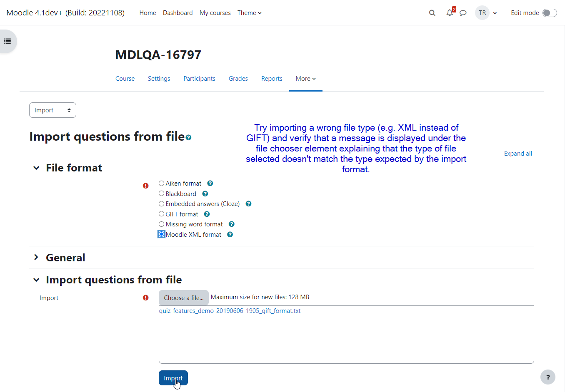Click 'Maximum size for new files: 128 MB' text
Viewport: 565px width, 392px height.
point(260,297)
